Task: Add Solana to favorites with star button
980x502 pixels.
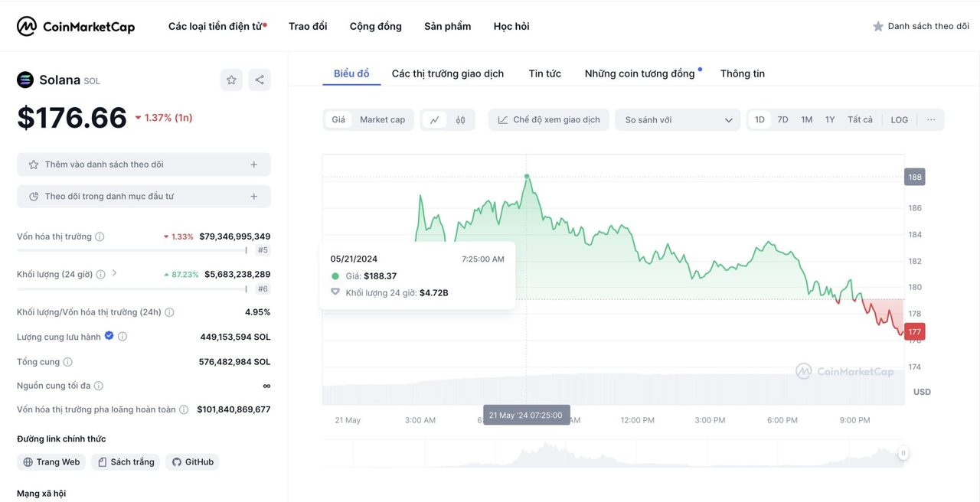Action: pos(231,80)
